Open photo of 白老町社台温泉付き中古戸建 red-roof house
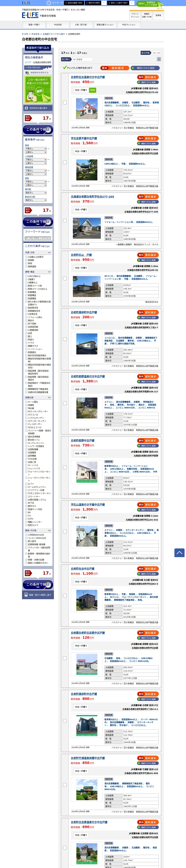Image resolution: width=186 pixels, height=868 pixels. tap(87, 108)
